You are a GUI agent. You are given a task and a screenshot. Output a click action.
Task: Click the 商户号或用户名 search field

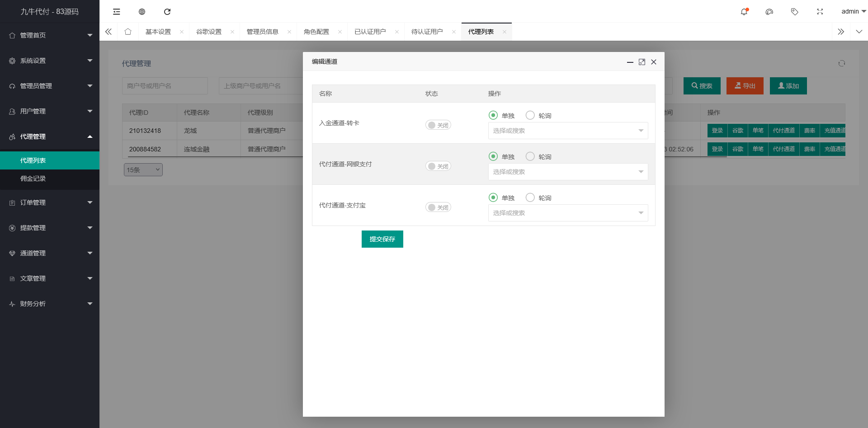(165, 86)
